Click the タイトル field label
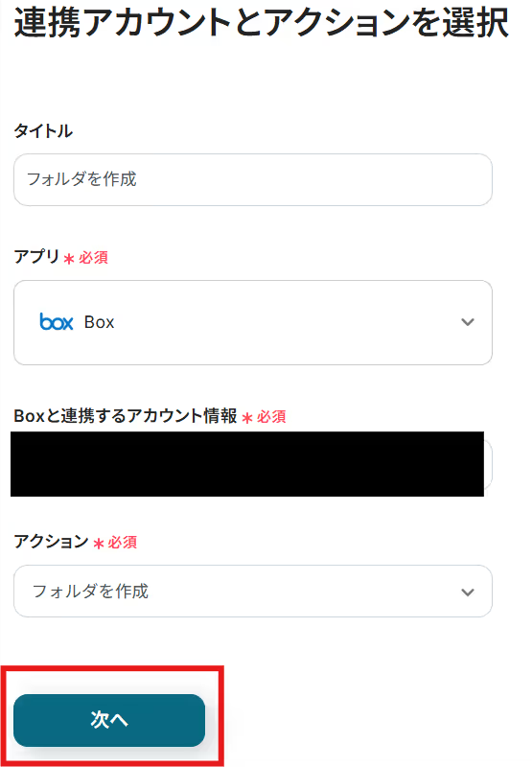The width and height of the screenshot is (532, 767). pyautogui.click(x=43, y=130)
